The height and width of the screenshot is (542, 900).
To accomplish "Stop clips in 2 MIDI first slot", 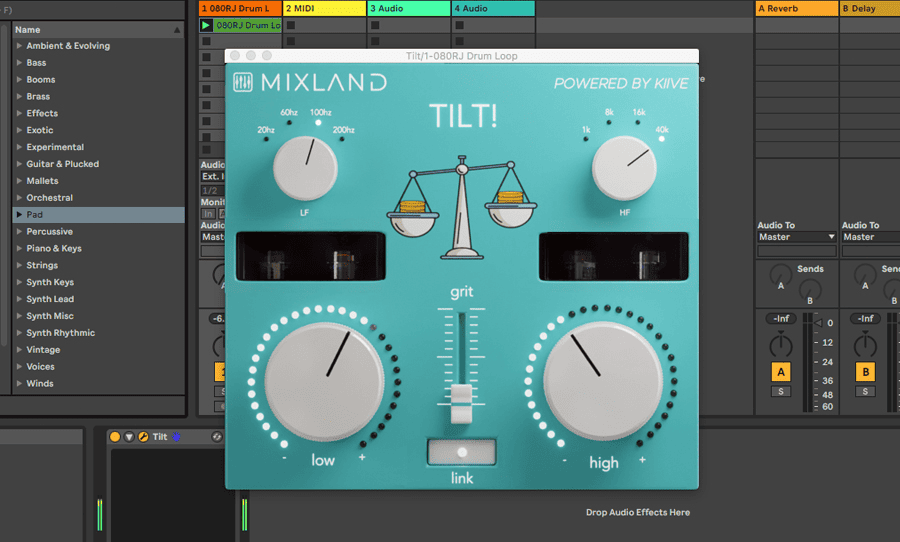I will coord(291,25).
